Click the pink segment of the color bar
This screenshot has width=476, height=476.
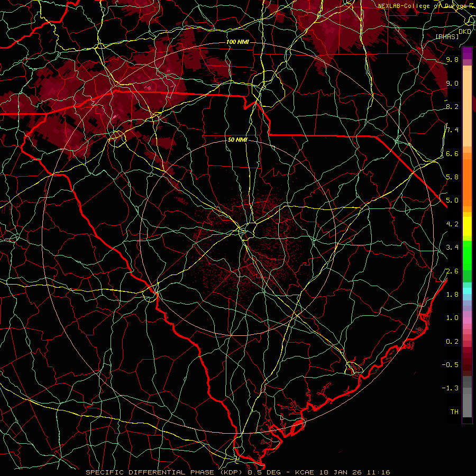467,321
